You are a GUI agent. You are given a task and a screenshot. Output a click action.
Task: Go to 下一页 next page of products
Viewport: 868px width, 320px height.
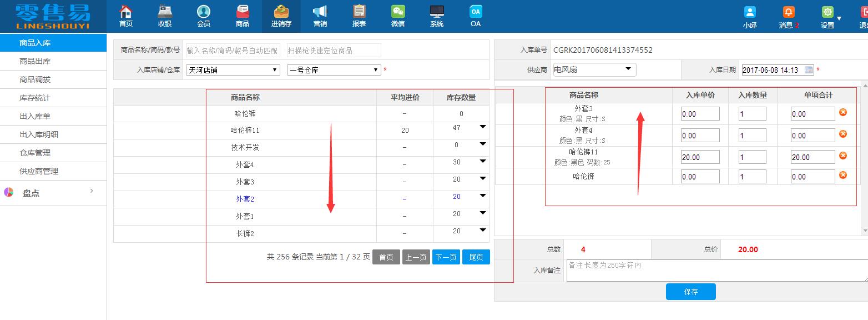(446, 256)
